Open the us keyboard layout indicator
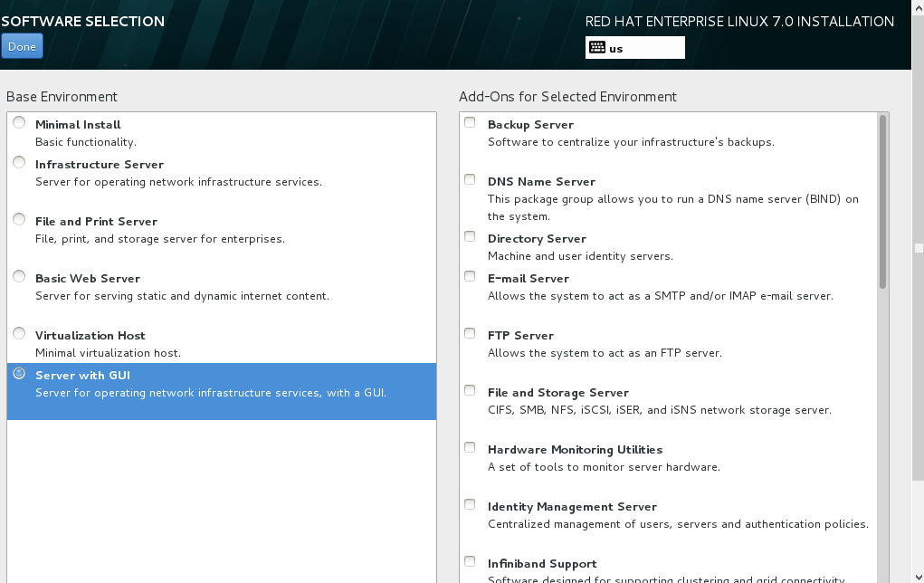This screenshot has height=583, width=924. coord(634,48)
